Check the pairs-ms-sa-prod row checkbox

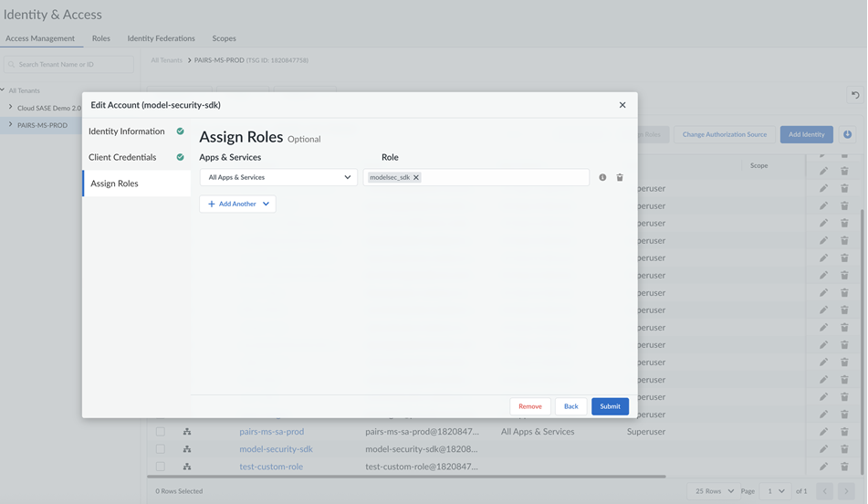(x=161, y=432)
